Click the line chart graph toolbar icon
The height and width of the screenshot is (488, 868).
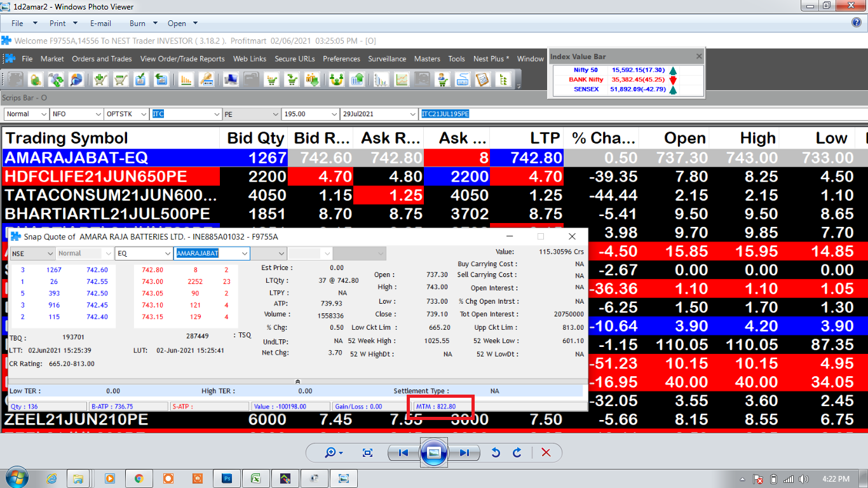point(402,79)
